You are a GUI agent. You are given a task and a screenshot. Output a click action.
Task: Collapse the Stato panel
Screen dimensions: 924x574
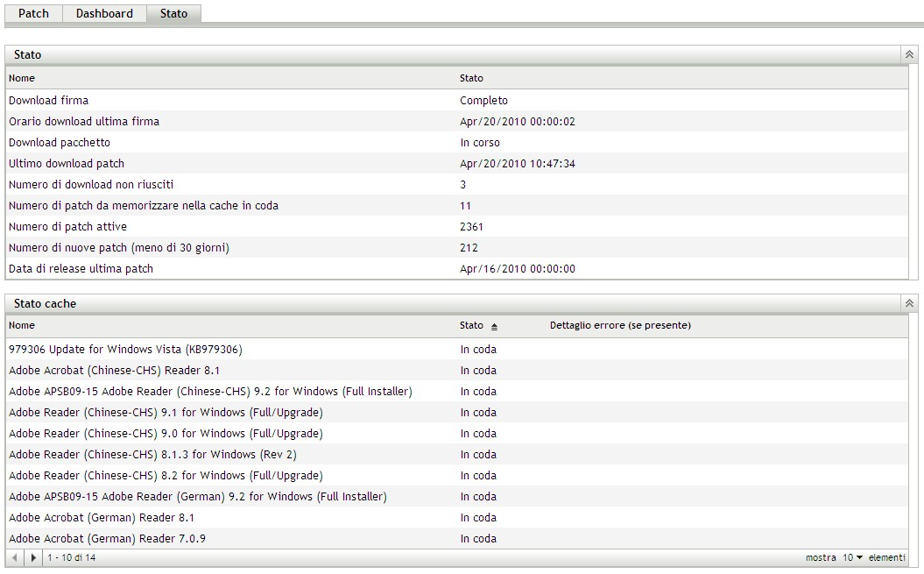click(909, 54)
